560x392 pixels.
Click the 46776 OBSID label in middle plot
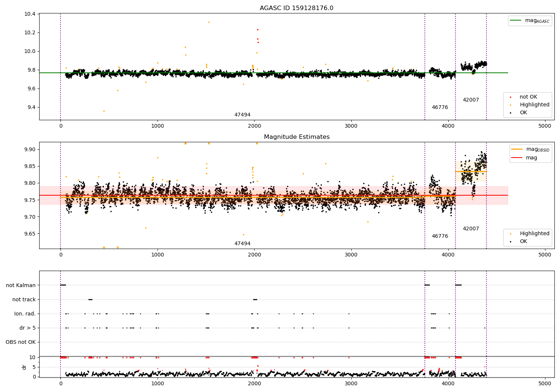[x=440, y=236]
